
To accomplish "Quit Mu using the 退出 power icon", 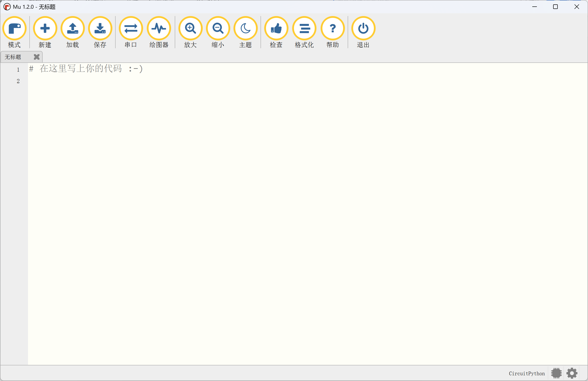I will (363, 28).
